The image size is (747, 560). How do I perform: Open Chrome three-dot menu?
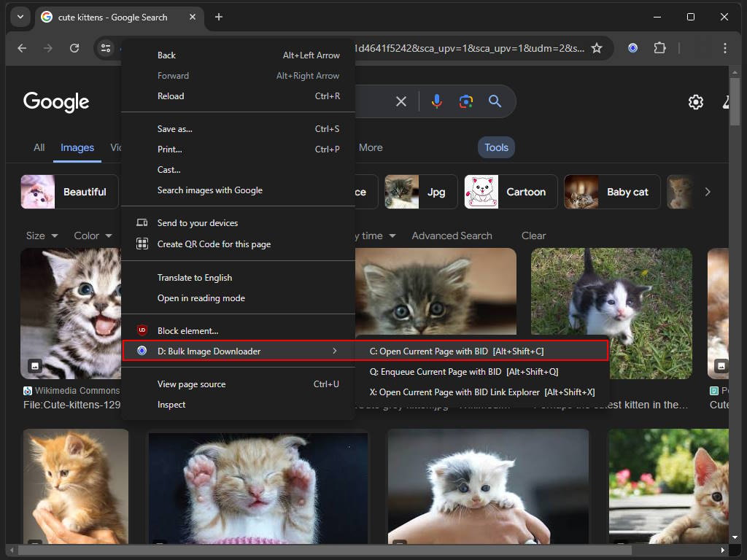[x=724, y=48]
